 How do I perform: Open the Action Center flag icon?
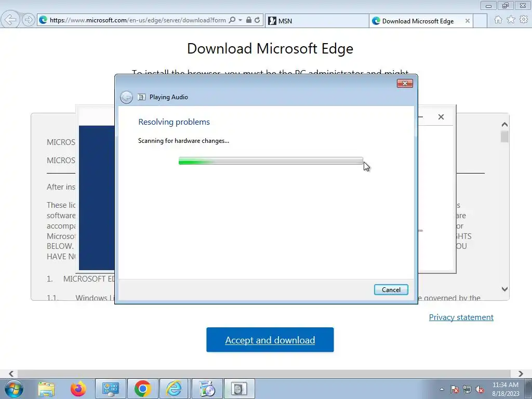pyautogui.click(x=455, y=389)
